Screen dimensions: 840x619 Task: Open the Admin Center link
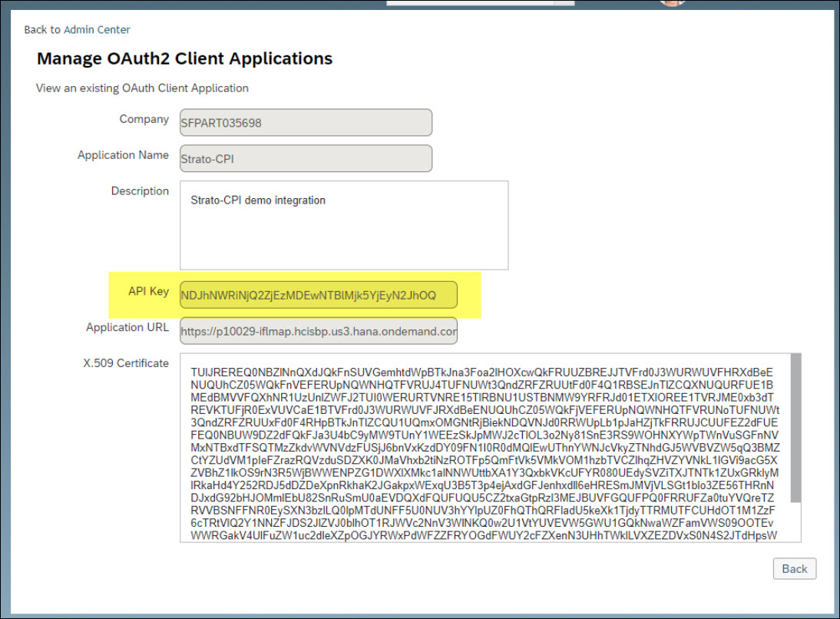[x=97, y=29]
